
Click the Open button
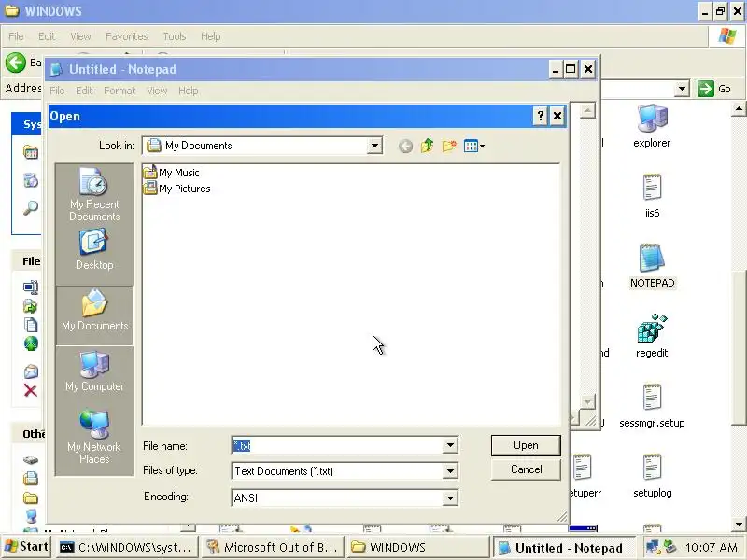point(526,445)
